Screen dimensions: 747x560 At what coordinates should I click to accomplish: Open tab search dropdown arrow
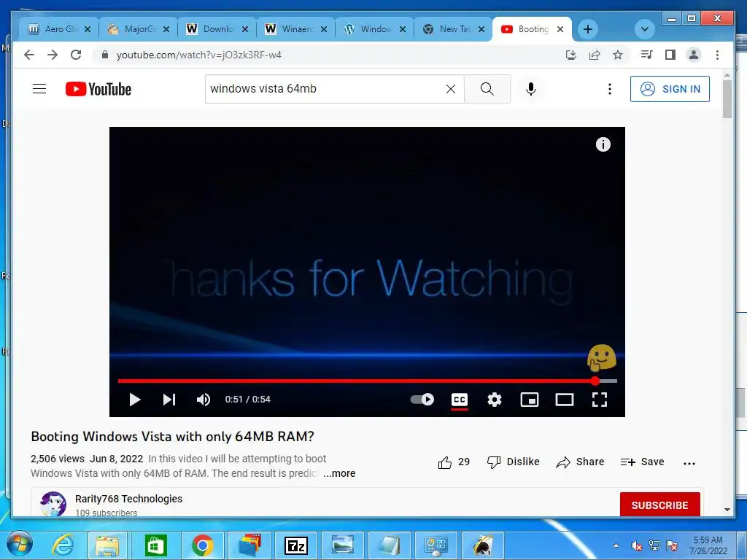(x=645, y=29)
